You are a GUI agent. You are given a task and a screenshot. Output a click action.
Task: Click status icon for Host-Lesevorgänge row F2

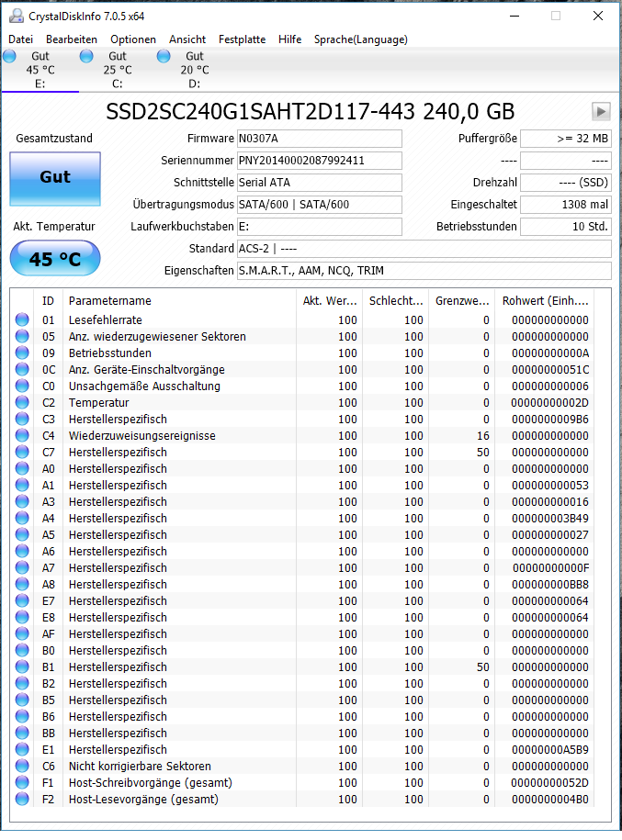point(22,799)
